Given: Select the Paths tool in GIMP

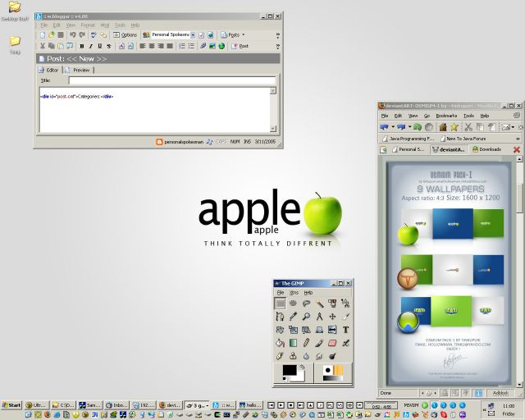Looking at the screenshot, I should click(x=280, y=317).
